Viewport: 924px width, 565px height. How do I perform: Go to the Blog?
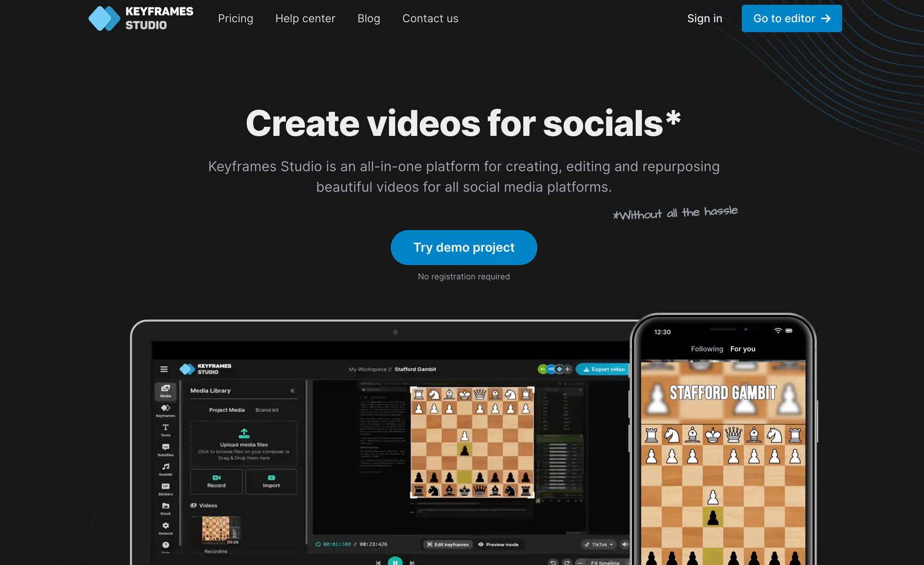tap(369, 18)
